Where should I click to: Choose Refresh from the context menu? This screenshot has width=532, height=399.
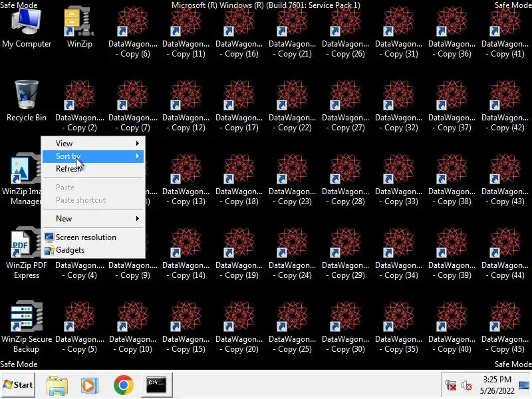(x=93, y=169)
